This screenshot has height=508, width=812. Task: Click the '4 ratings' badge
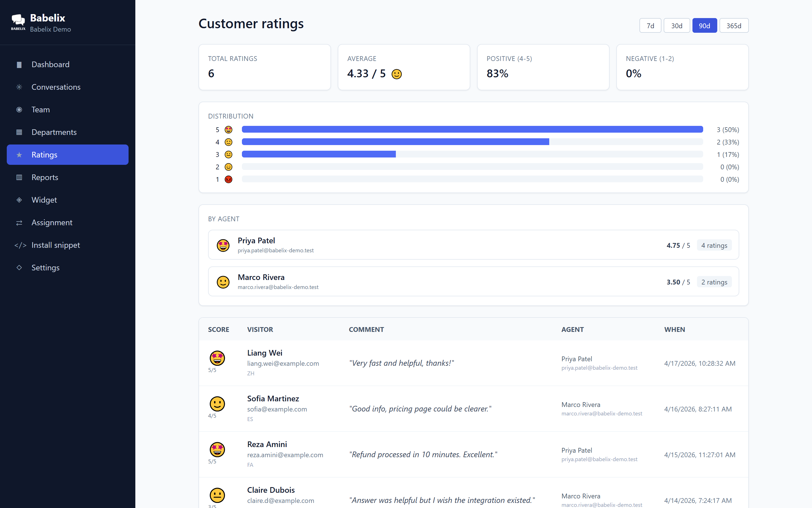[714, 245]
